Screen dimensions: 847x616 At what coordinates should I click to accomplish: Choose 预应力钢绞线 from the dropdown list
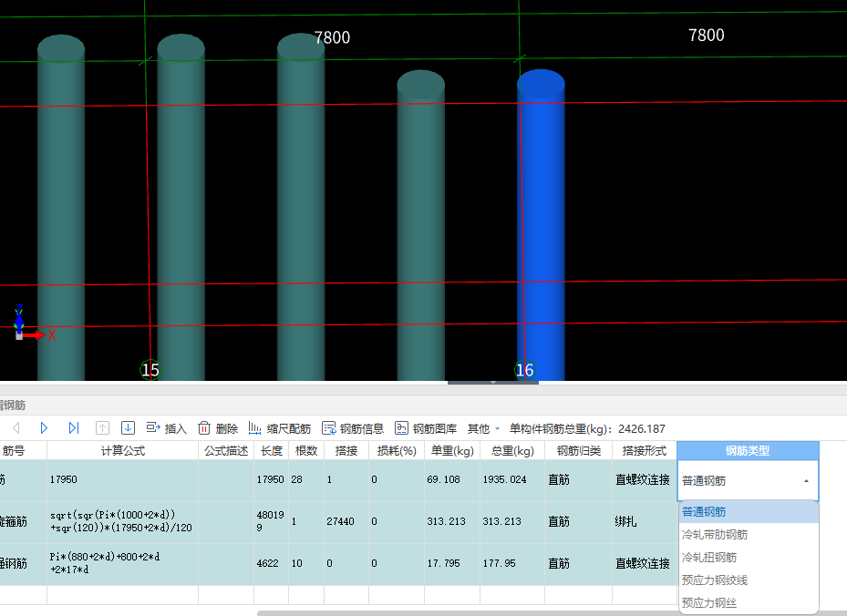coord(749,580)
